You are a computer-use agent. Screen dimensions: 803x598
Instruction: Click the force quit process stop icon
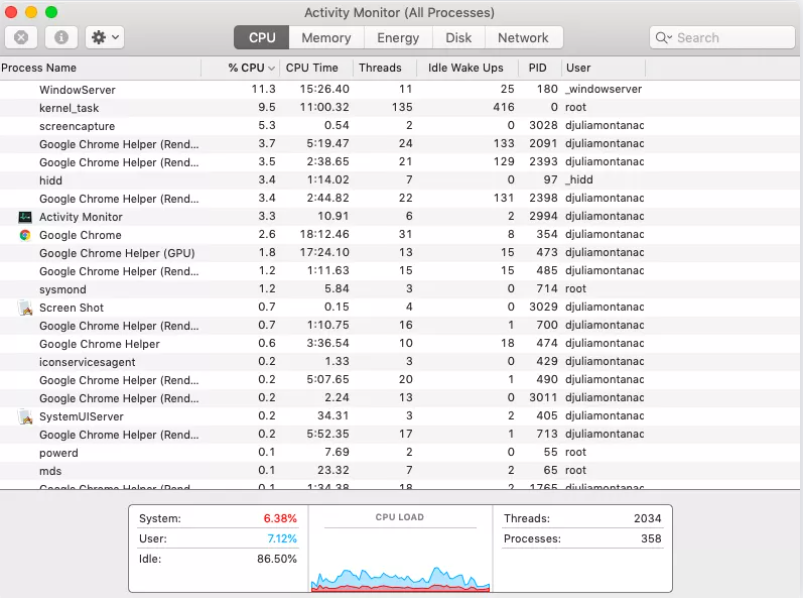coord(21,38)
